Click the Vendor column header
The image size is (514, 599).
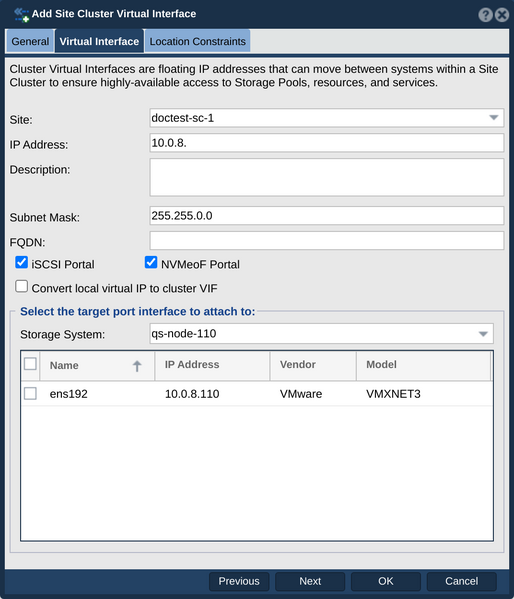point(313,366)
